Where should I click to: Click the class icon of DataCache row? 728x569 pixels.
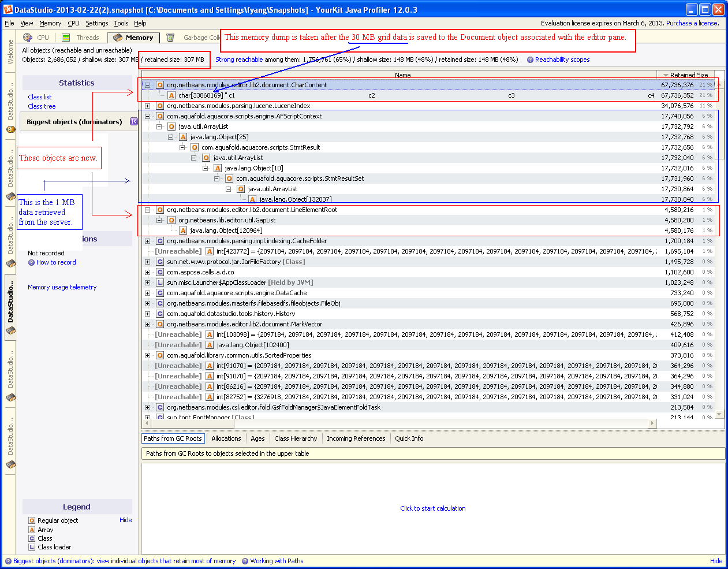(x=160, y=293)
